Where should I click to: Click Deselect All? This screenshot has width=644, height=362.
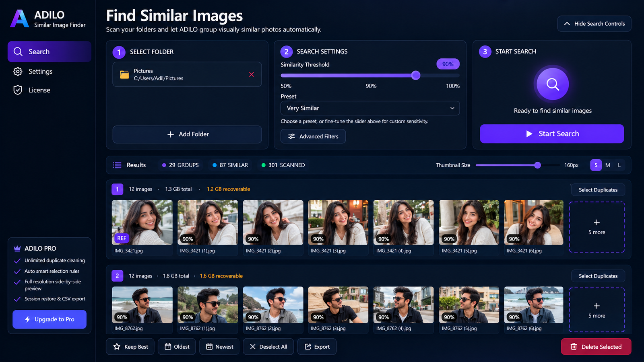(x=268, y=347)
